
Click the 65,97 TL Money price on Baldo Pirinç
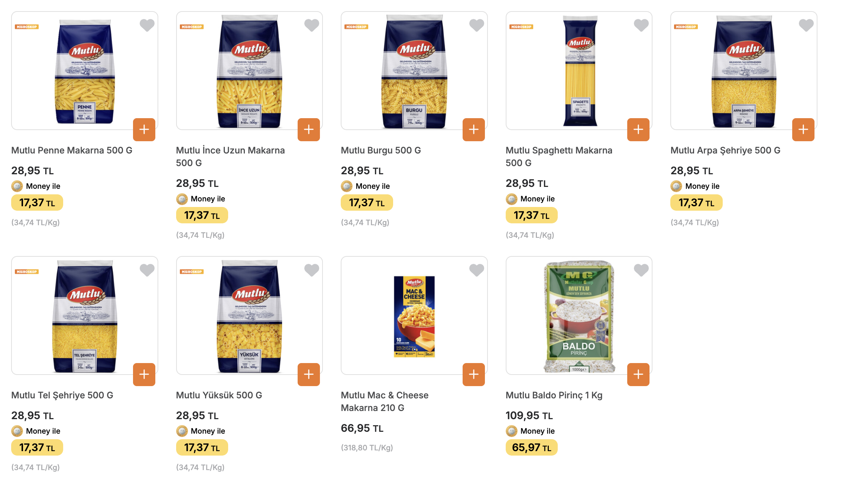click(531, 447)
